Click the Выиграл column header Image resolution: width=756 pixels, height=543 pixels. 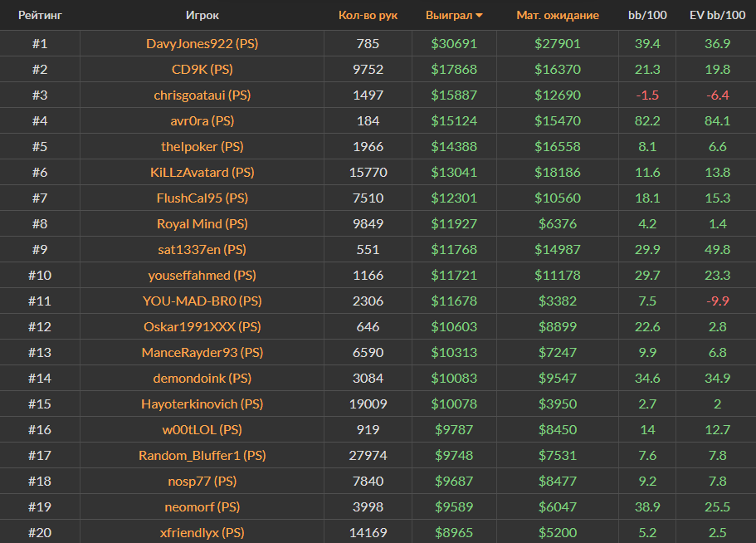coord(448,16)
